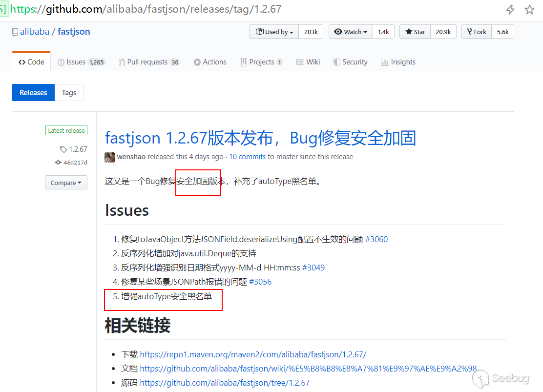The image size is (543, 392).
Task: Open the Security tab
Action: (350, 62)
